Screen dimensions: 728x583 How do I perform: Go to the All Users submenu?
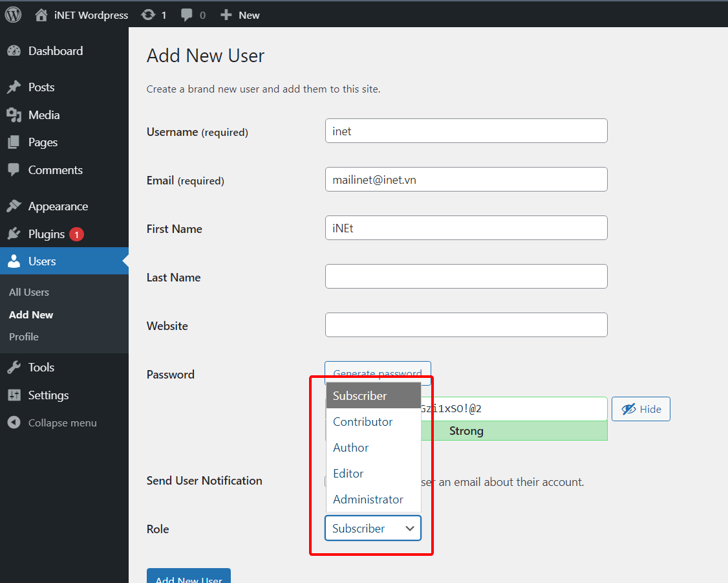click(x=29, y=292)
